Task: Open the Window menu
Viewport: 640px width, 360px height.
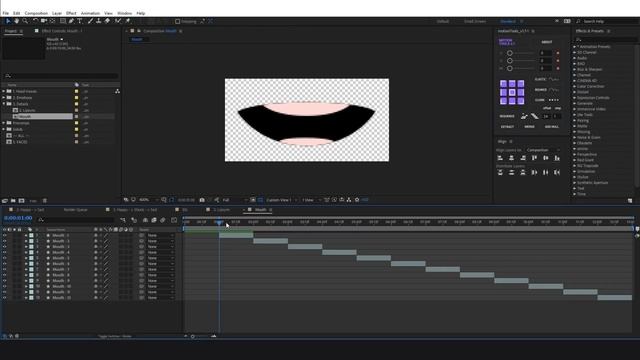Action: (124, 13)
